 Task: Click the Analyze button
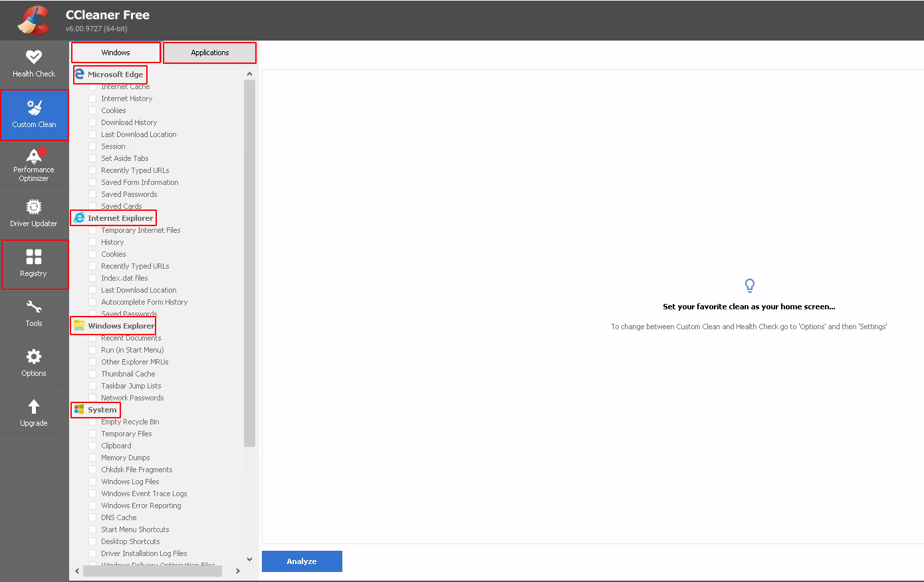click(302, 561)
